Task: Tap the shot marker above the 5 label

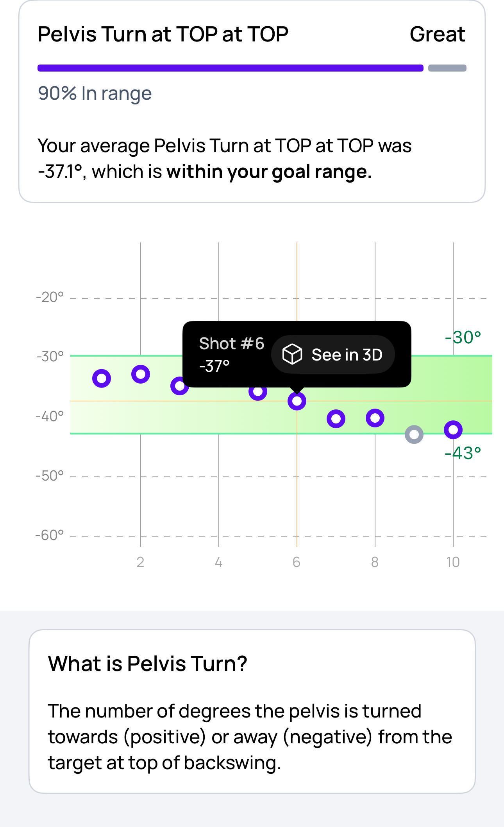Action: pos(258,392)
